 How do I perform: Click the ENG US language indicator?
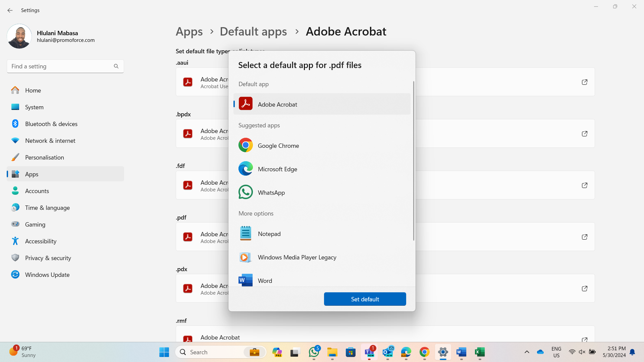click(x=556, y=352)
